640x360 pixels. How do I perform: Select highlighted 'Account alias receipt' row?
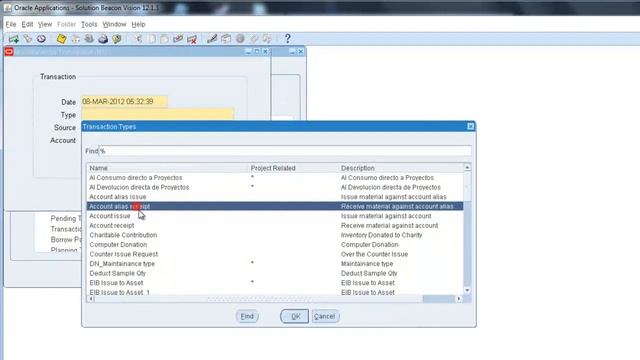pos(275,207)
